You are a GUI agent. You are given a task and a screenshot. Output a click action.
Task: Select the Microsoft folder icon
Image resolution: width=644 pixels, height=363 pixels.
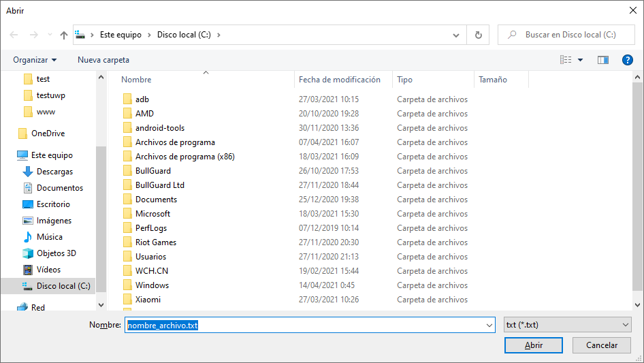tap(128, 214)
